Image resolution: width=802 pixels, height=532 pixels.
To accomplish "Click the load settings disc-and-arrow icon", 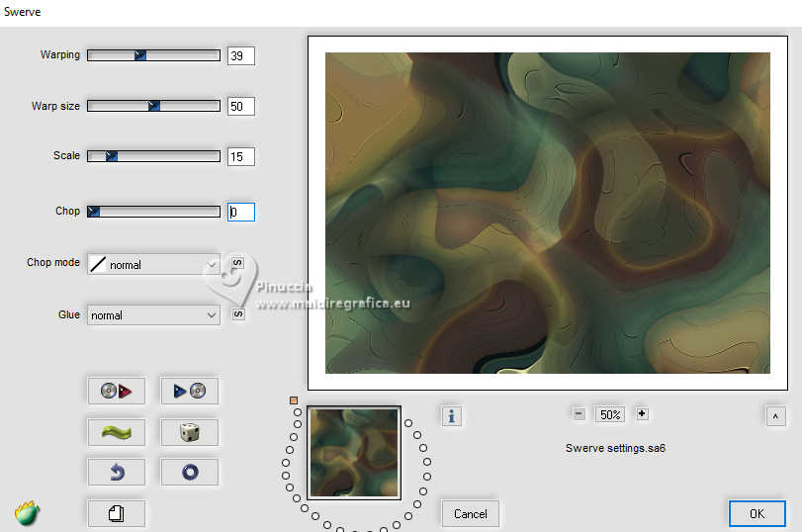I will (116, 392).
